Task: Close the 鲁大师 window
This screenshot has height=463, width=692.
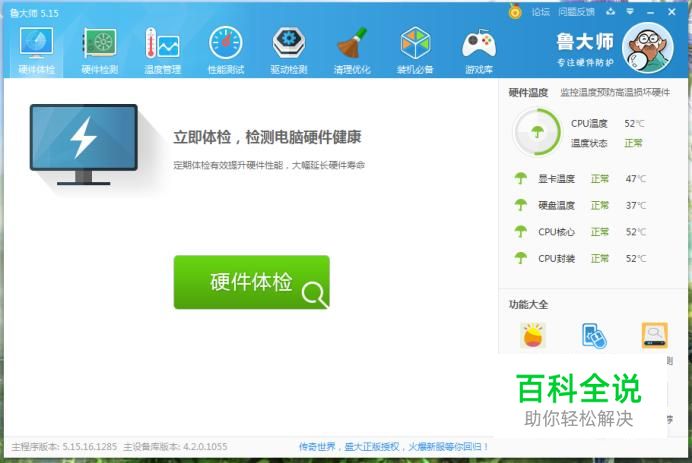Action: pos(672,12)
